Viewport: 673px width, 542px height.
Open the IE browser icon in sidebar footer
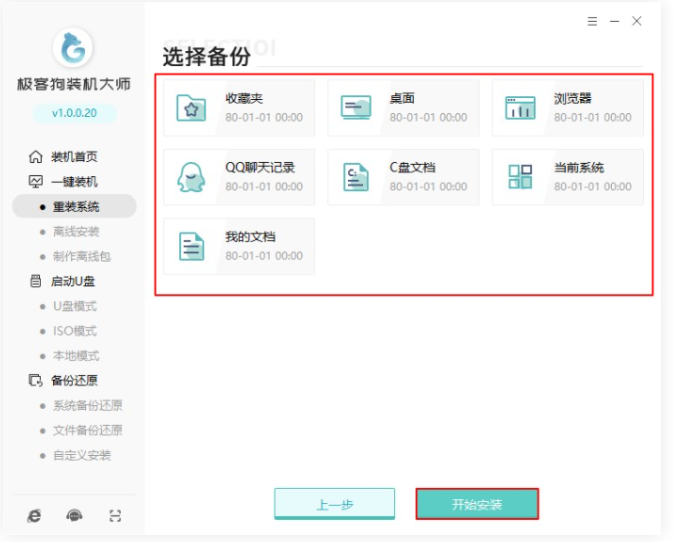34,515
